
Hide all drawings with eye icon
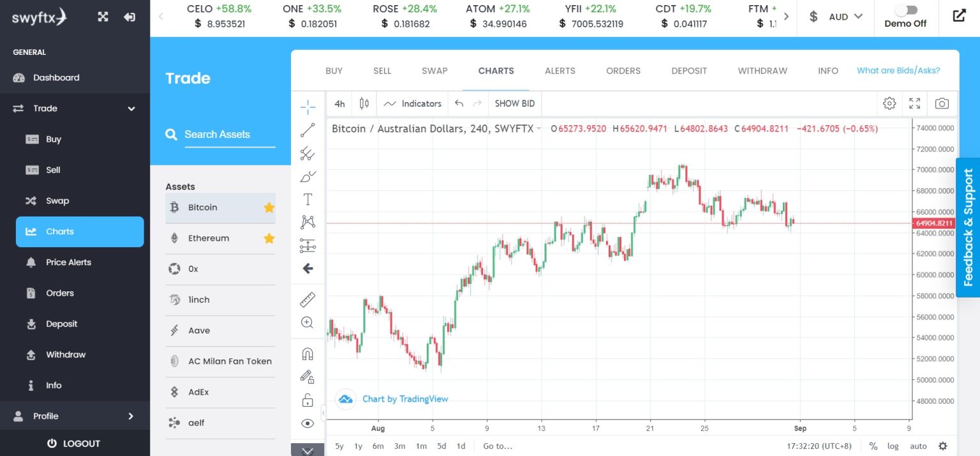pos(308,423)
